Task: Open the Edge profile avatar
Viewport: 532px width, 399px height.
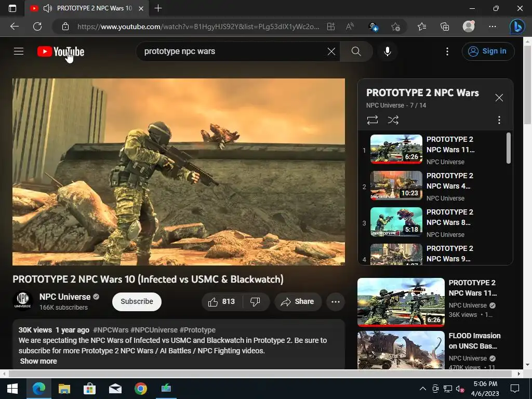Action: point(469,26)
